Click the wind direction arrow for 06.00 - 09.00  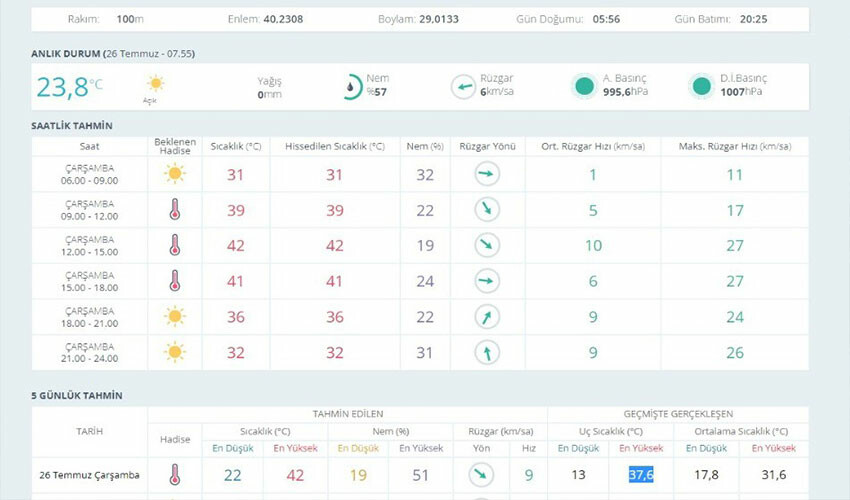(487, 174)
